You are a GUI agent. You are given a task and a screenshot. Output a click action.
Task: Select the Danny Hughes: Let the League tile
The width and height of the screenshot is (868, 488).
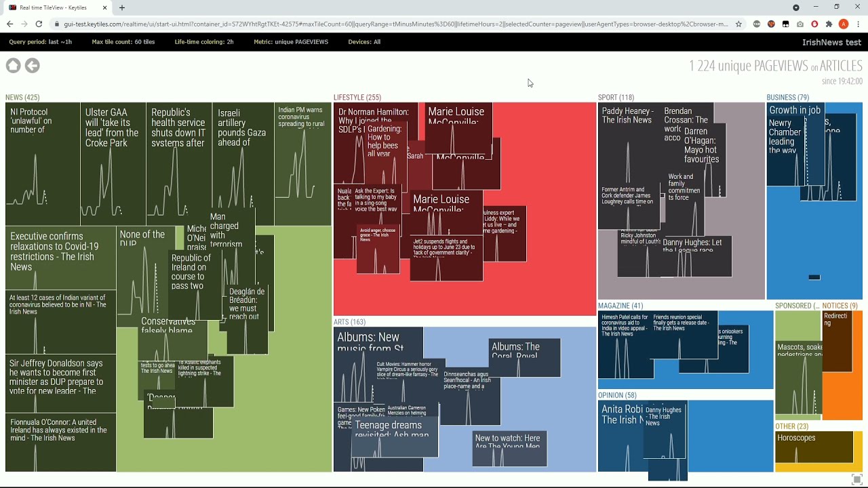696,256
